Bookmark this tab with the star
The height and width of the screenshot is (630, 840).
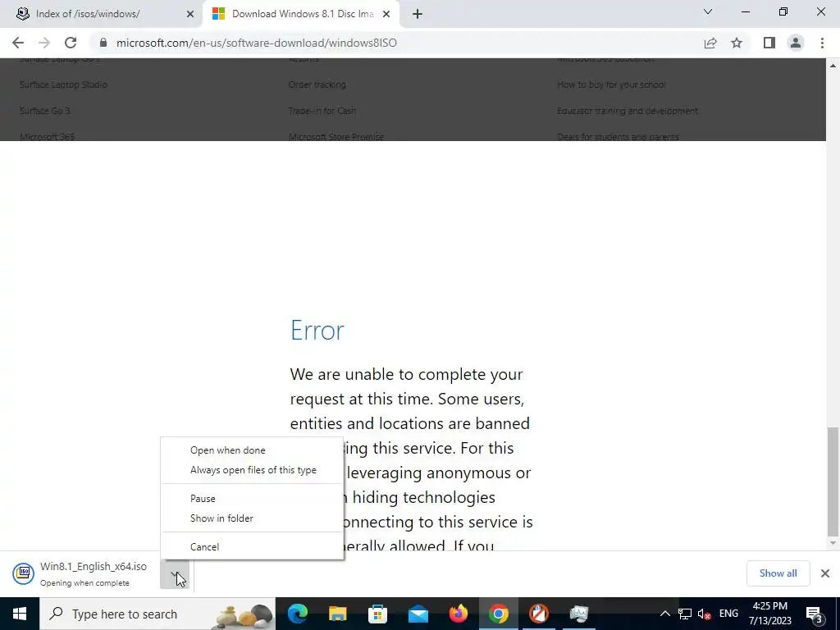point(737,43)
